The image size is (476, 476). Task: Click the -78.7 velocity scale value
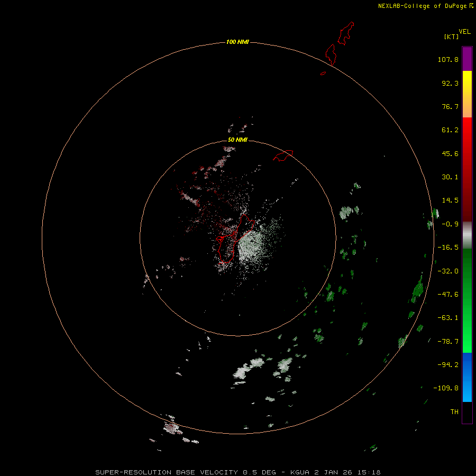[x=448, y=342]
